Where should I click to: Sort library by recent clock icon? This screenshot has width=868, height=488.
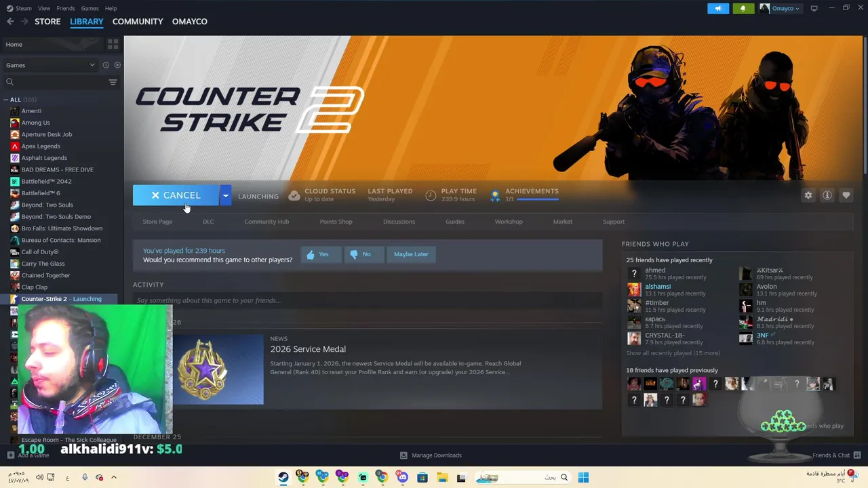coord(106,65)
